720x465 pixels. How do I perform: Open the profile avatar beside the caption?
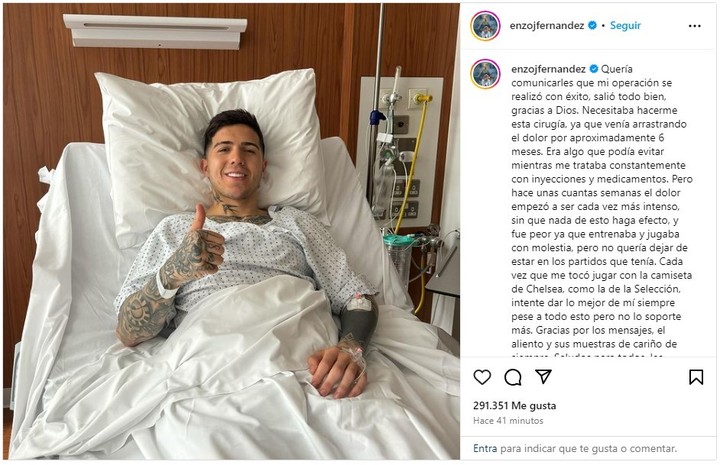tap(485, 73)
